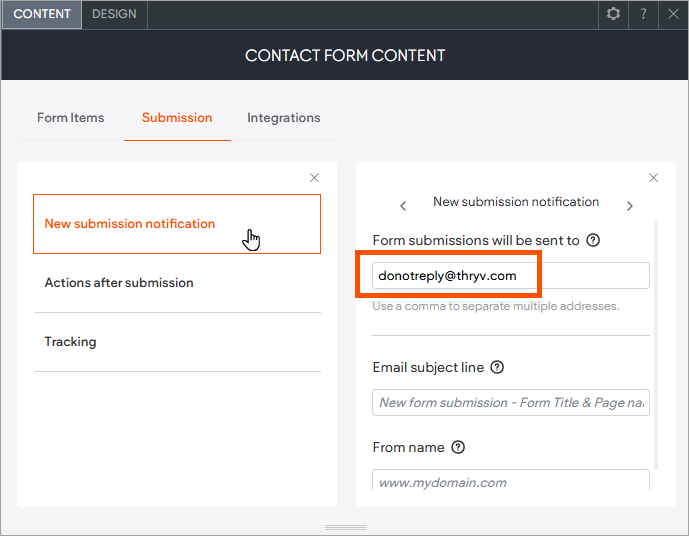Click the Email subject line input
689x536 pixels.
click(510, 402)
